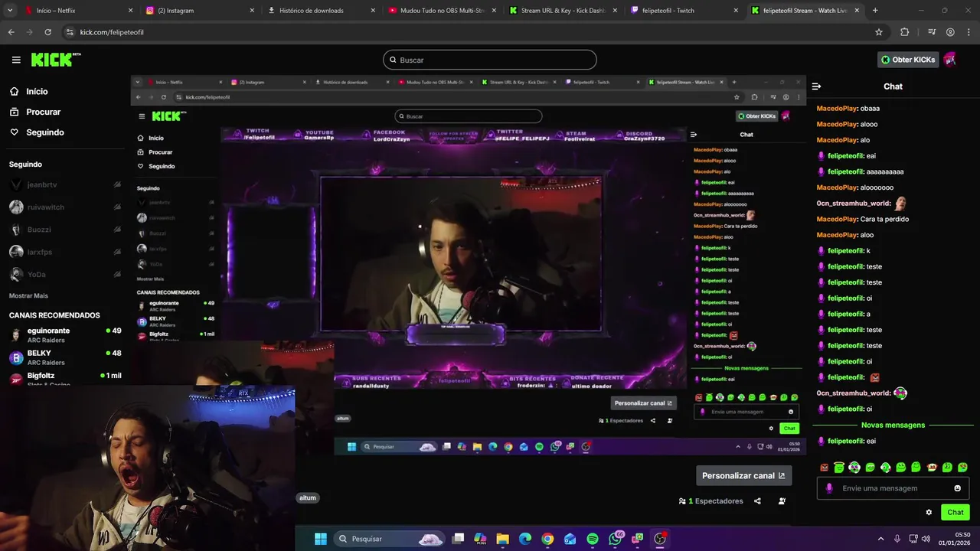This screenshot has width=980, height=551.
Task: Open Microsoft Edge from the taskbar
Action: tap(525, 539)
